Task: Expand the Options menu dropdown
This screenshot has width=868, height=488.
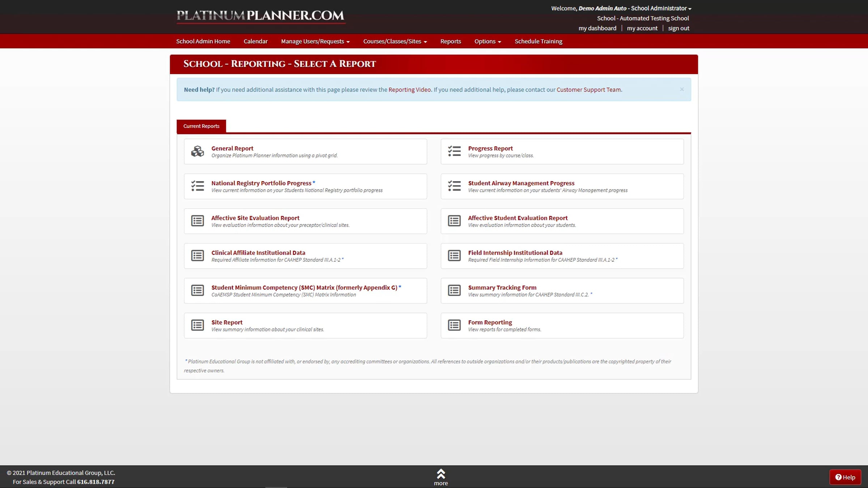Action: click(488, 42)
